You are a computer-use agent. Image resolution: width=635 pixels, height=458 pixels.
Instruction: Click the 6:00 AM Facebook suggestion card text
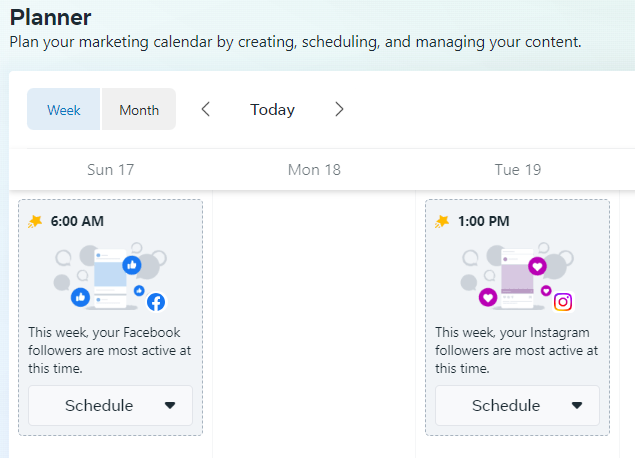[110, 350]
